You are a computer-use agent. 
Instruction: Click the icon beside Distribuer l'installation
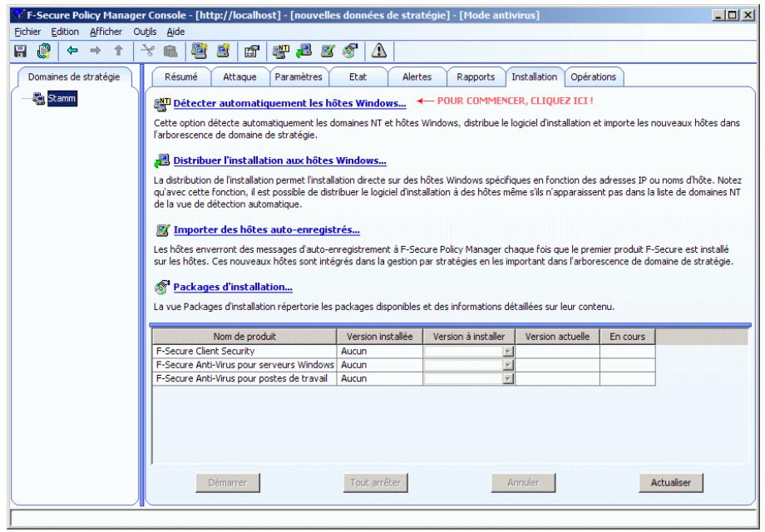pyautogui.click(x=162, y=161)
